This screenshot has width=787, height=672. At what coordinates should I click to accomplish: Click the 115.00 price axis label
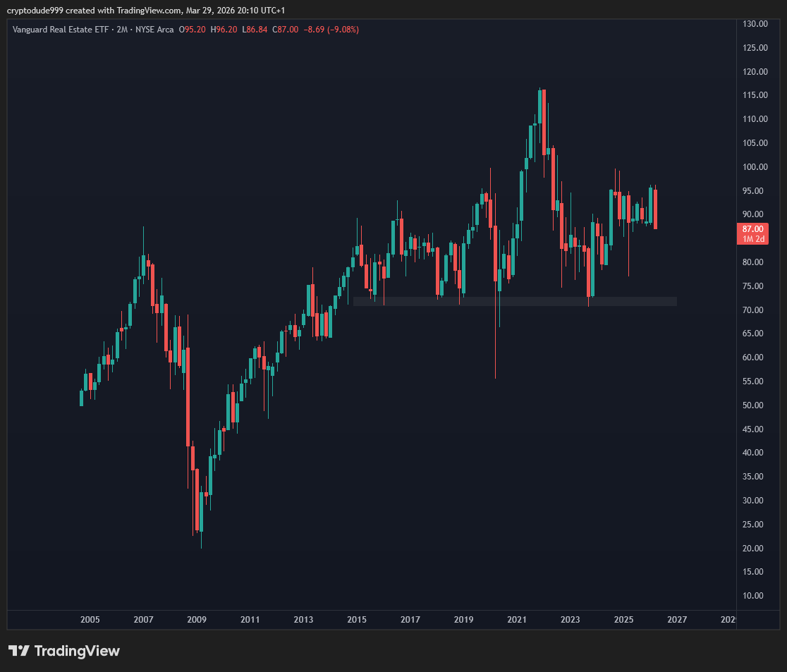[755, 95]
